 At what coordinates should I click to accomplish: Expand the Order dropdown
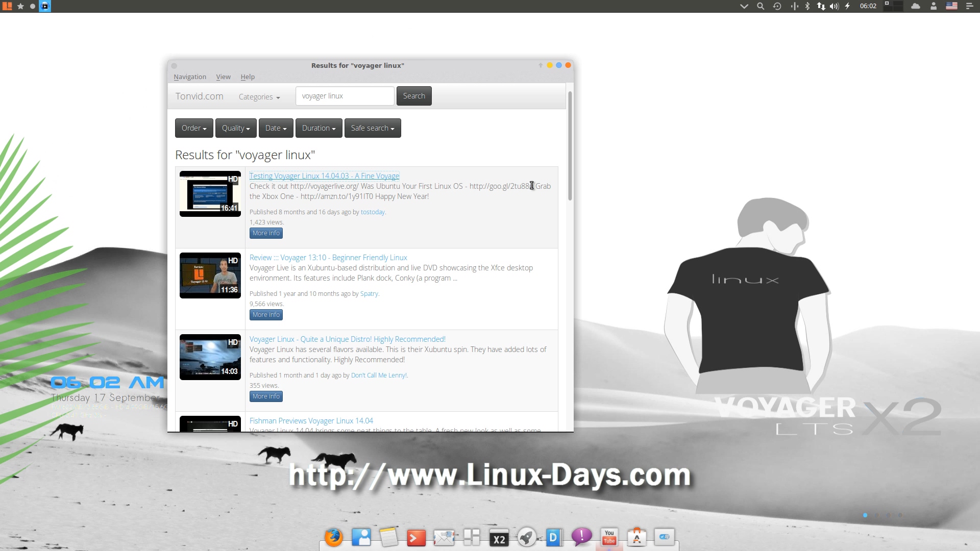194,128
